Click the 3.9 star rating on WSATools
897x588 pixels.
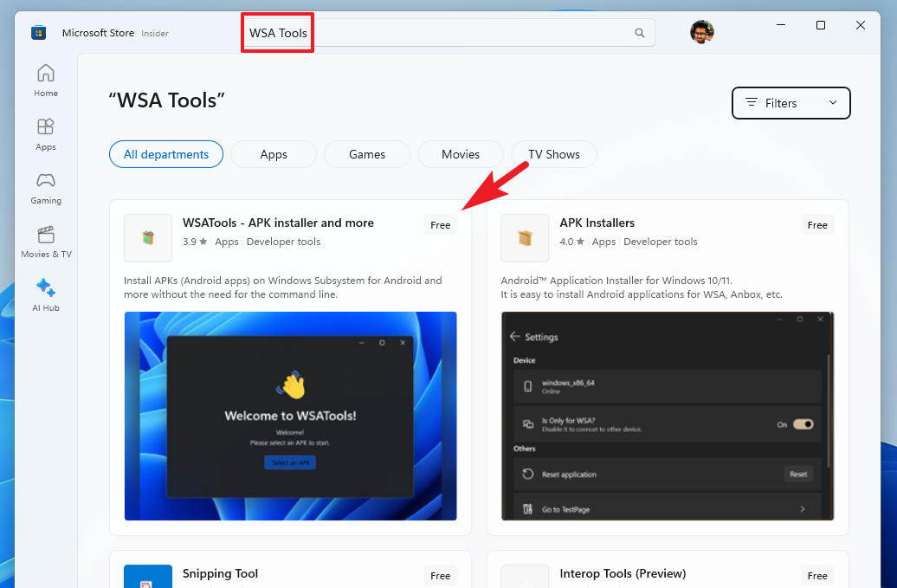(x=195, y=242)
